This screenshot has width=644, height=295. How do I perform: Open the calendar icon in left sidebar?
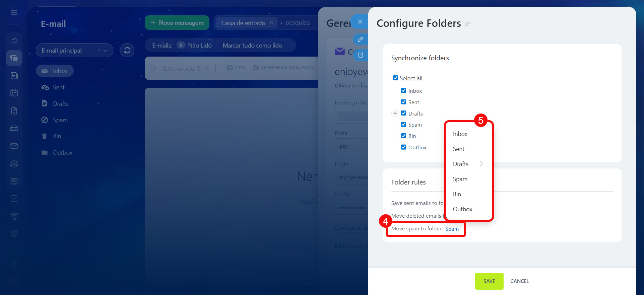pyautogui.click(x=14, y=93)
